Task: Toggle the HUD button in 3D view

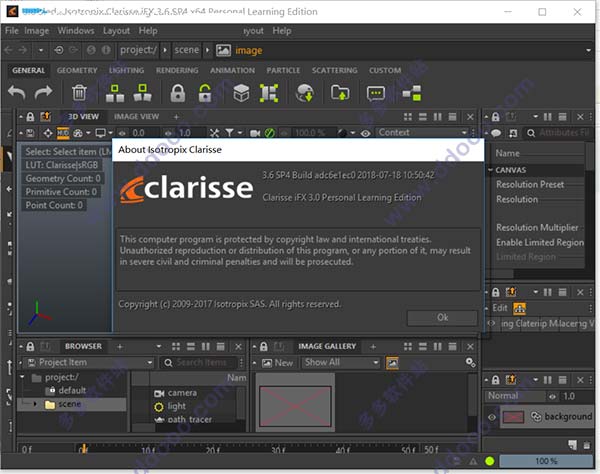Action: click(62, 132)
